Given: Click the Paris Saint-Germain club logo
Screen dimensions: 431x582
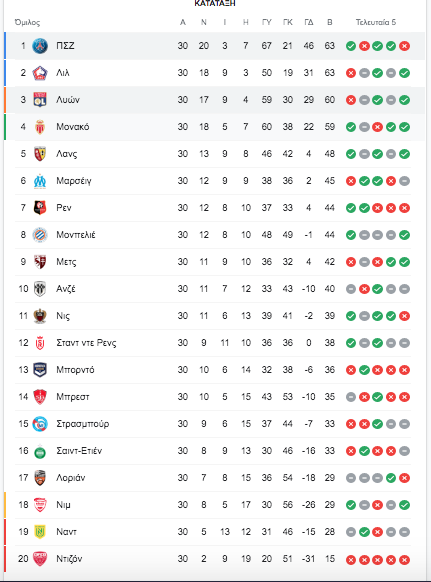Looking at the screenshot, I should [40, 46].
